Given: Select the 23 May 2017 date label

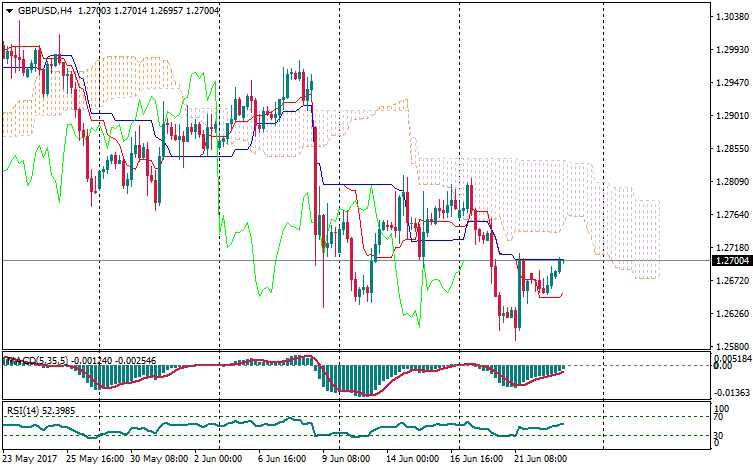Looking at the screenshot, I should [29, 459].
